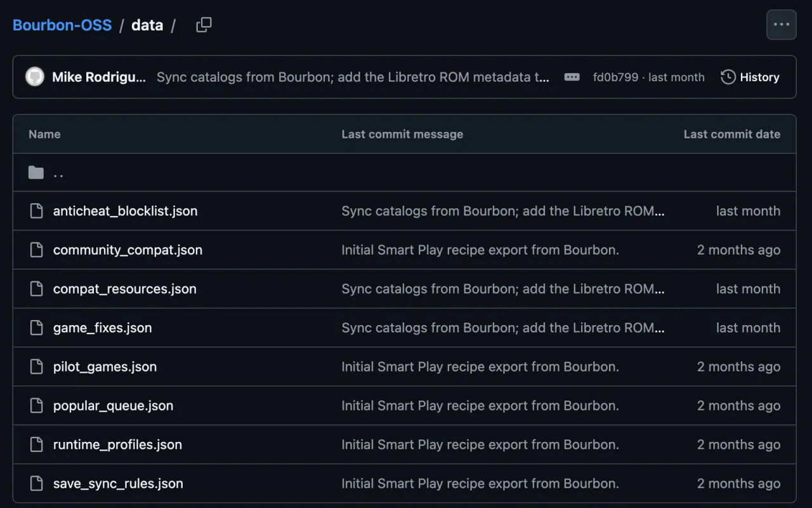812x508 pixels.
Task: Click the file icon for pilot_games.json
Action: [36, 366]
